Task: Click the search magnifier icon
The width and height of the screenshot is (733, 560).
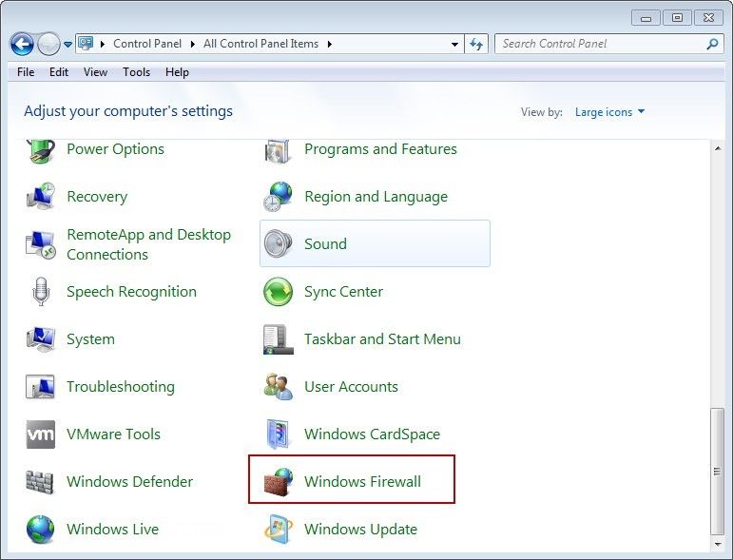Action: coord(712,44)
